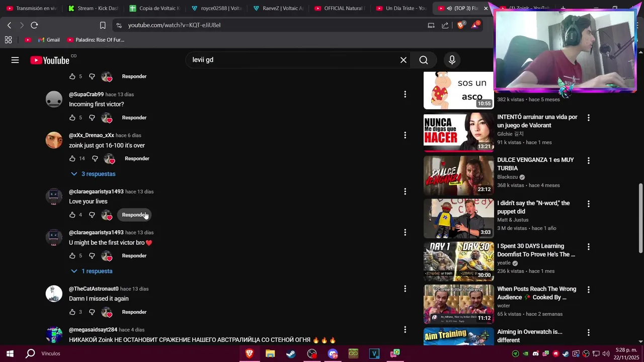
Task: Click the address bar URL
Action: (x=174, y=25)
